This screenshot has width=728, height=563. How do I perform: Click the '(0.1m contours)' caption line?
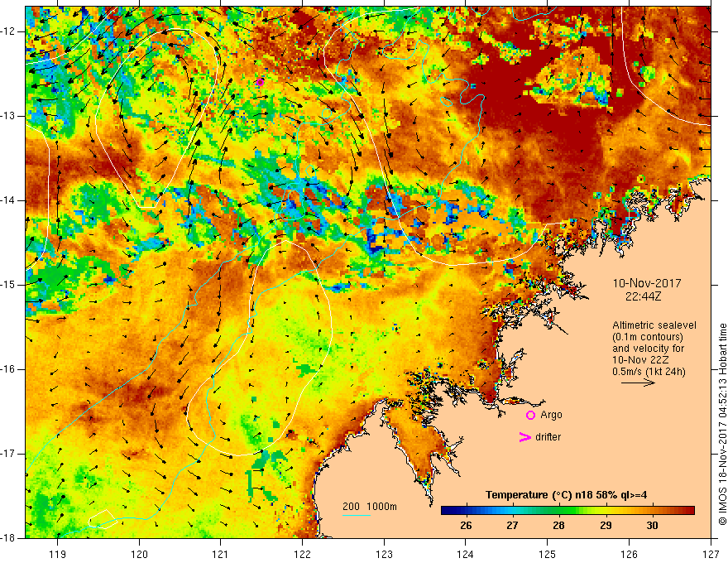(x=648, y=337)
